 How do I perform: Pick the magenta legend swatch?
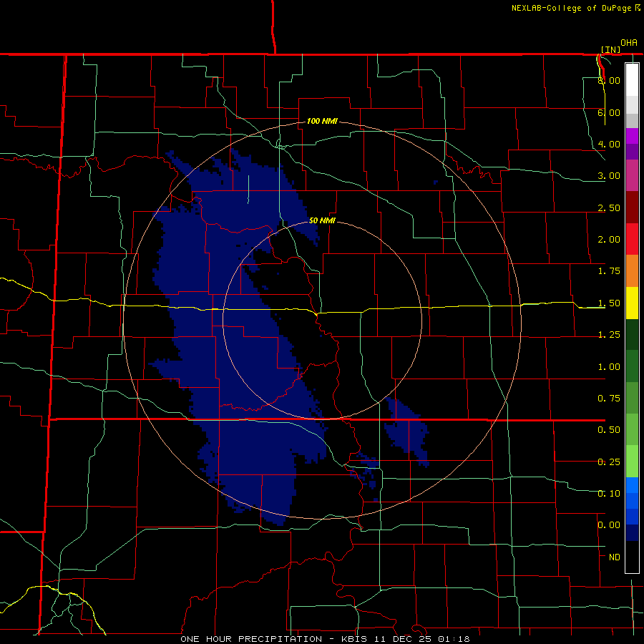pyautogui.click(x=632, y=136)
